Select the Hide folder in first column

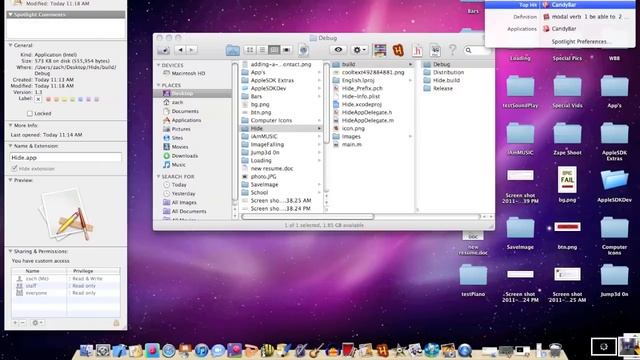(x=281, y=128)
